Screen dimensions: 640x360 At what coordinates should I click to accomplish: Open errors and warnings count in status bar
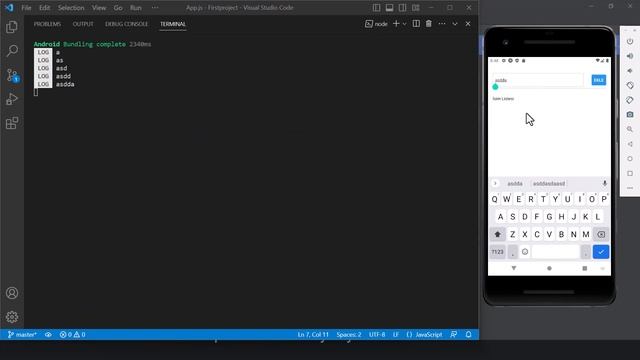72,334
